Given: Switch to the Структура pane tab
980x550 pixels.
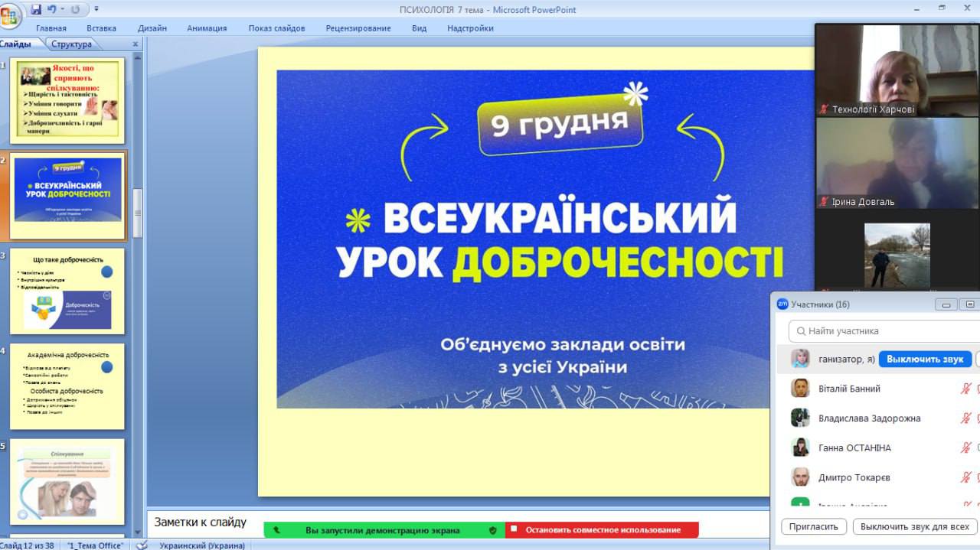Looking at the screenshot, I should (x=71, y=44).
